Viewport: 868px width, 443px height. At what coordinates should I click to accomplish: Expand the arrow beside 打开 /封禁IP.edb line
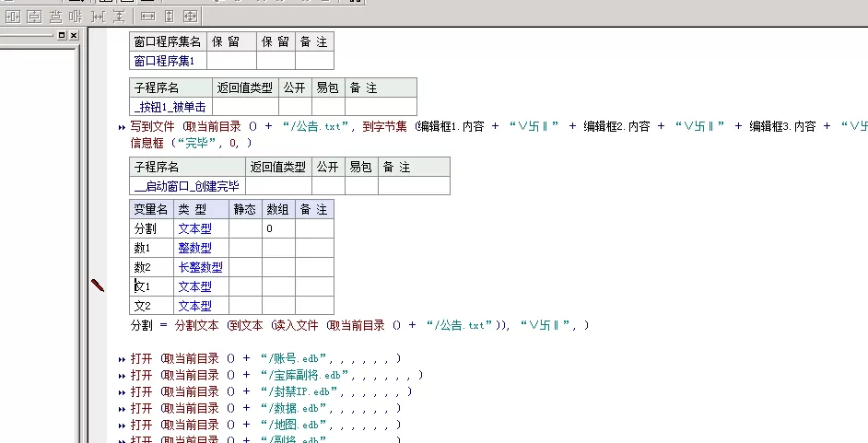click(x=122, y=392)
